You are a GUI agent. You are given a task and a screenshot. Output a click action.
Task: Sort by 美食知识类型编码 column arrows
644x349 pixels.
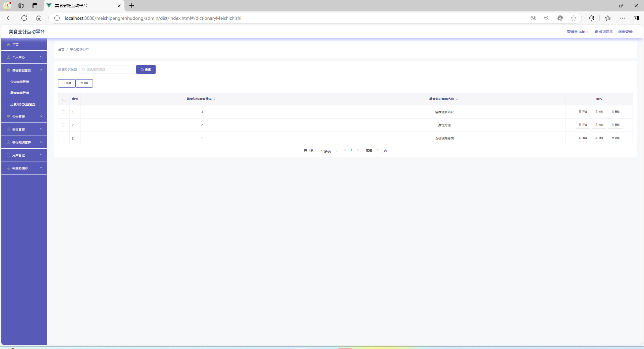pyautogui.click(x=214, y=99)
